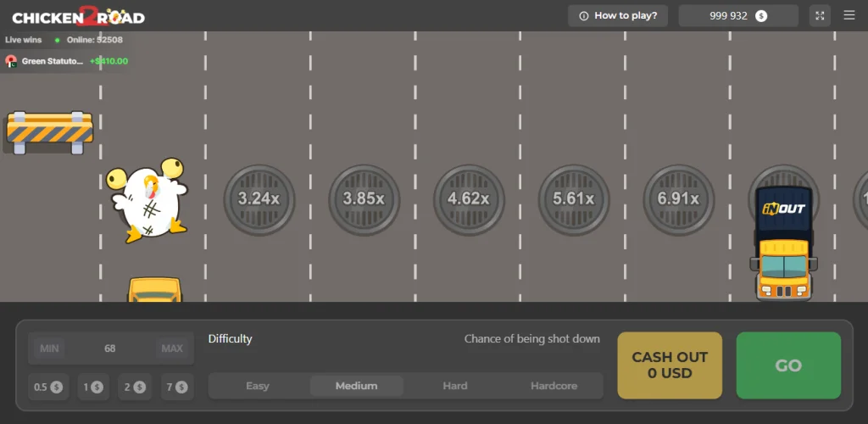Image resolution: width=868 pixels, height=424 pixels.
Task: Toggle fullscreen mode icon
Action: coord(820,15)
